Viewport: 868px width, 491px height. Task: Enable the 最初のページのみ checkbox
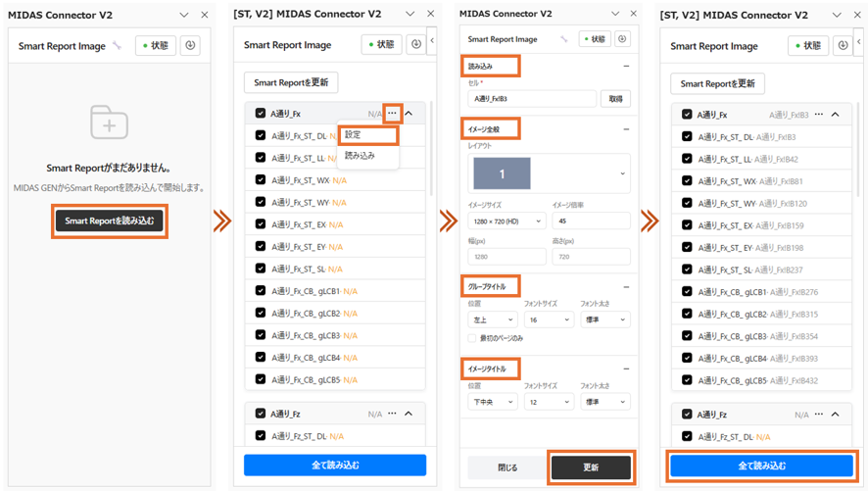[x=472, y=338]
